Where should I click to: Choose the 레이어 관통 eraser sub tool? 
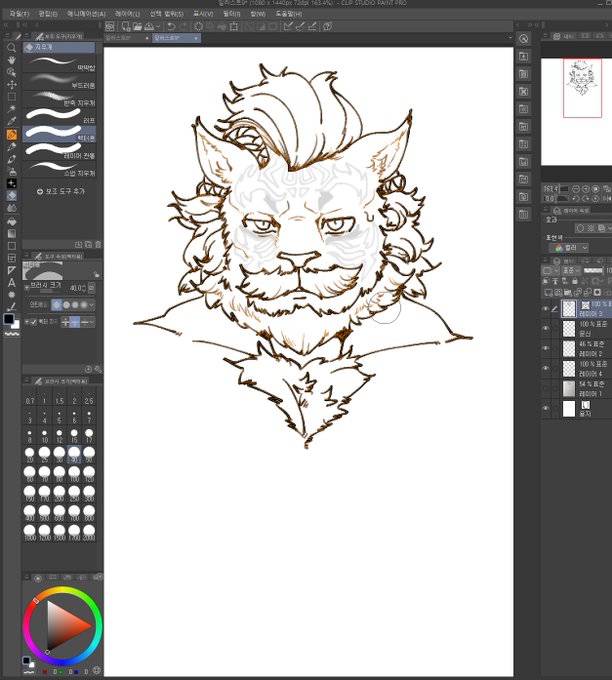click(x=59, y=151)
